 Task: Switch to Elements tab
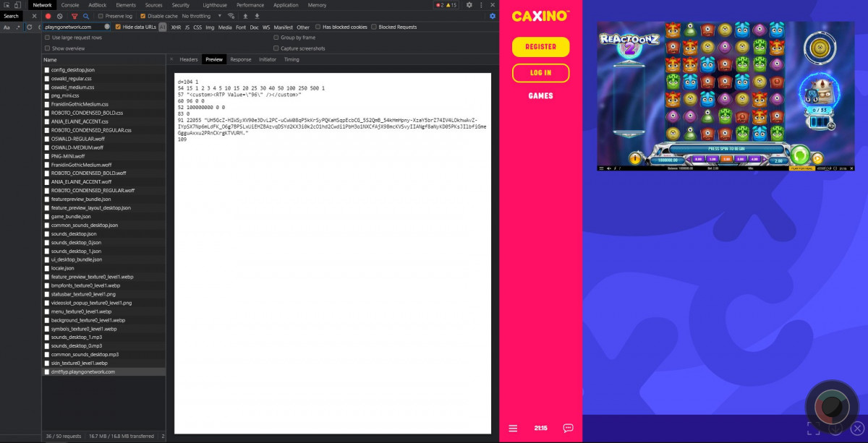126,5
